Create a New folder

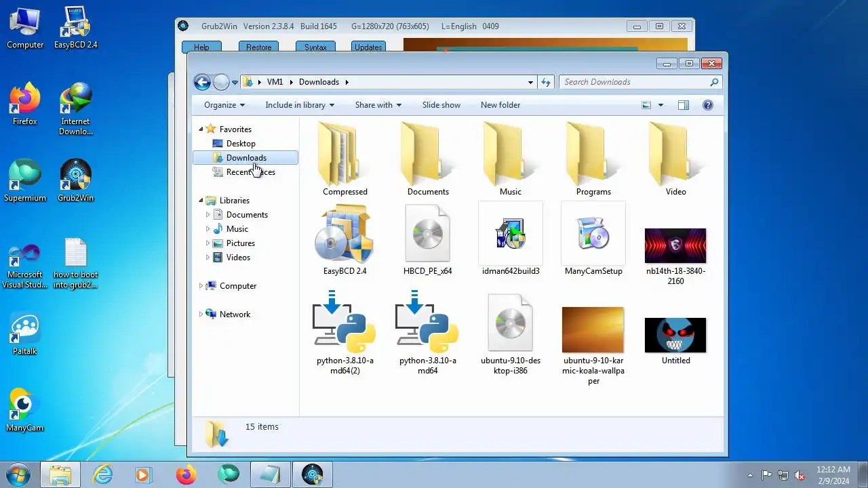[x=500, y=105]
